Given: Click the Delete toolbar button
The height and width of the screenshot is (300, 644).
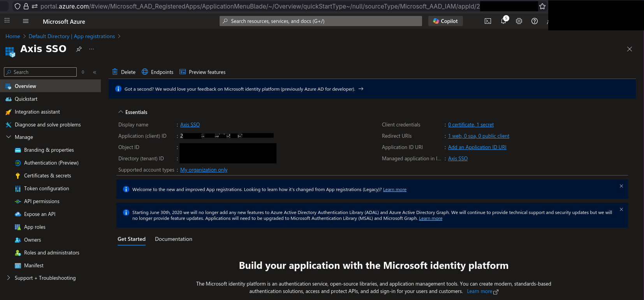Looking at the screenshot, I should click(124, 72).
